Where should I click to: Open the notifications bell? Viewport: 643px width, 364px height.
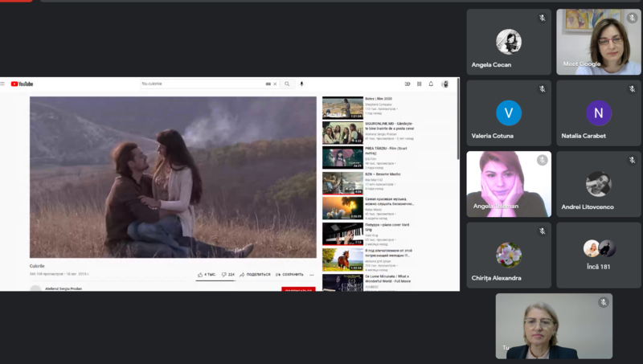tap(431, 84)
